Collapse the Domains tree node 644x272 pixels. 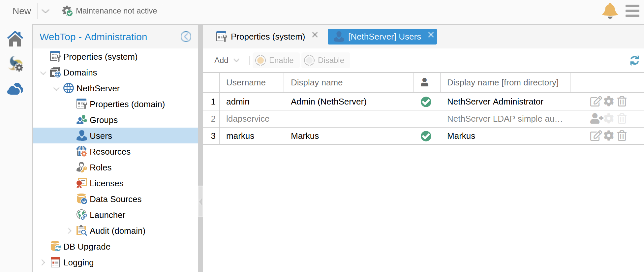(43, 73)
